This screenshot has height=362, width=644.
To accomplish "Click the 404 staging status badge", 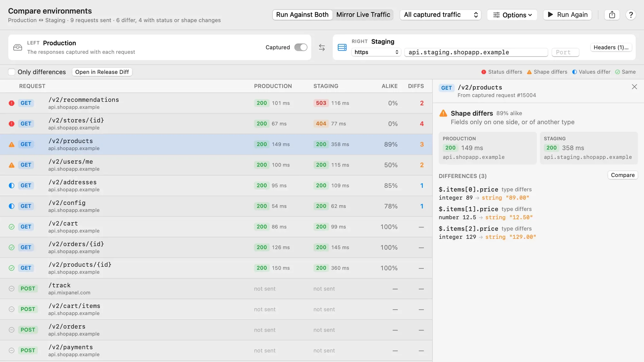I will pyautogui.click(x=321, y=124).
